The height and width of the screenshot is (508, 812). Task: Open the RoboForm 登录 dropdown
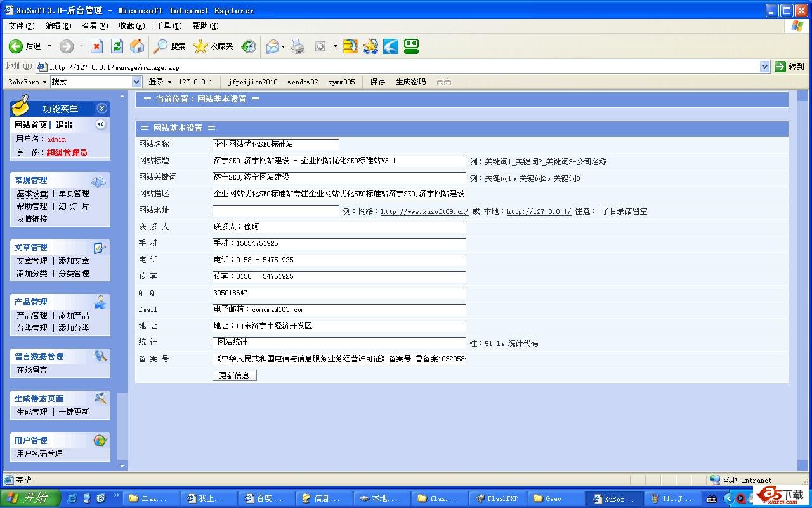160,82
